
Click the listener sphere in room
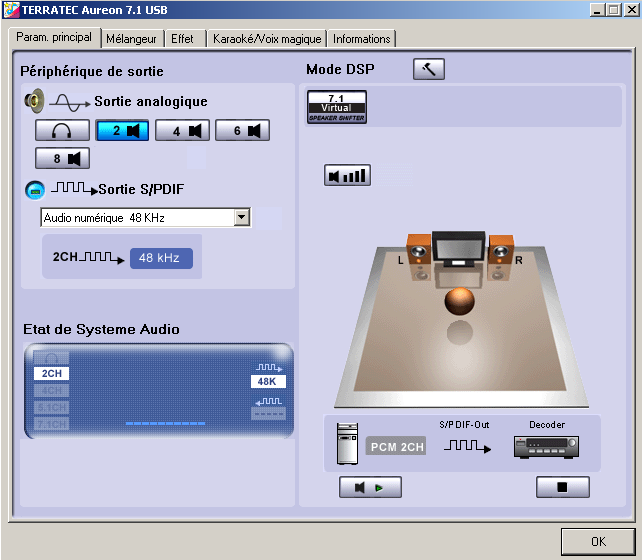pyautogui.click(x=460, y=301)
